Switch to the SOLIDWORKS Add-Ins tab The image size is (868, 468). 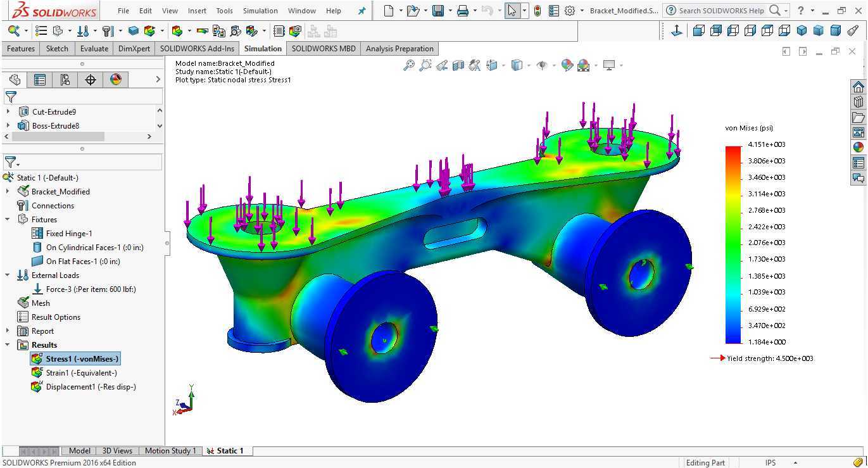pyautogui.click(x=197, y=49)
